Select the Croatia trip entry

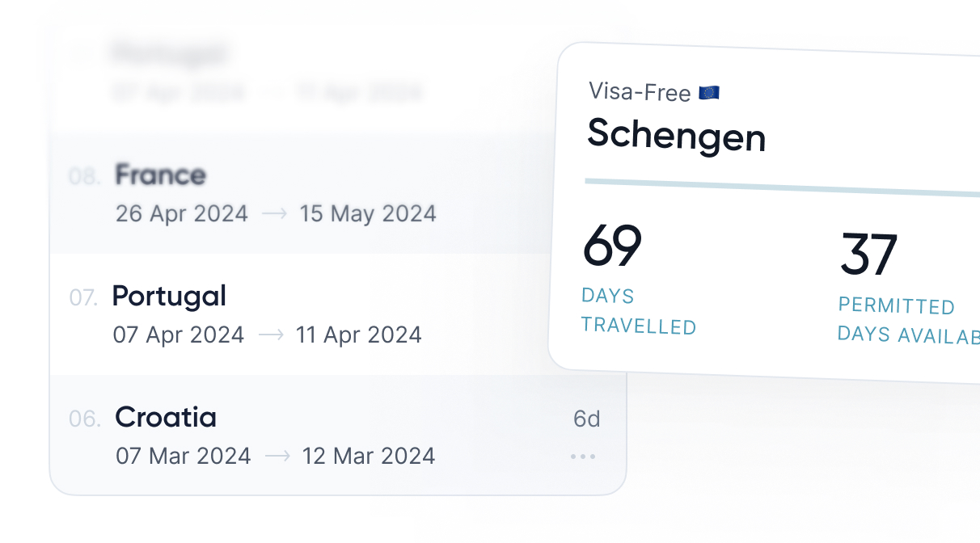(166, 418)
